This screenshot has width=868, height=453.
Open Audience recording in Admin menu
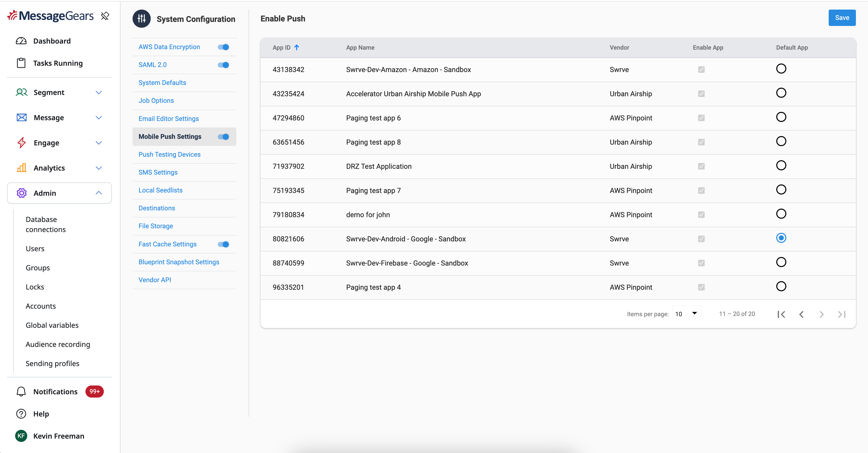pyautogui.click(x=58, y=345)
